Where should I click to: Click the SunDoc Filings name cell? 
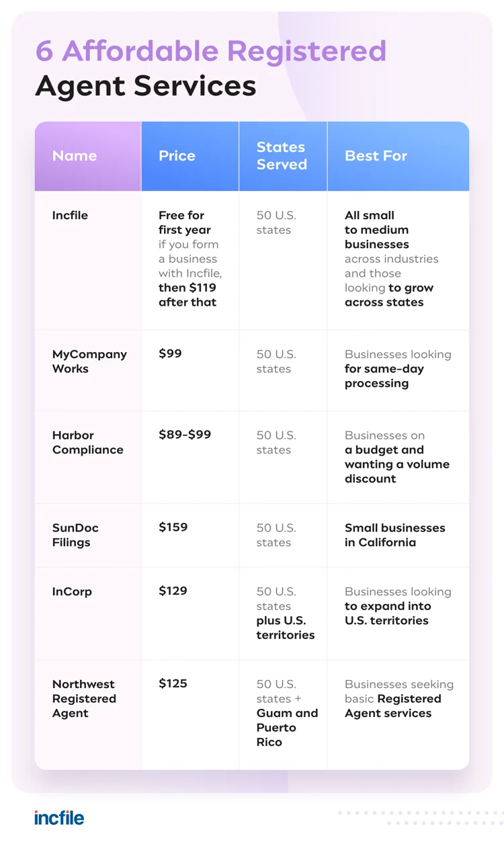coord(75,535)
